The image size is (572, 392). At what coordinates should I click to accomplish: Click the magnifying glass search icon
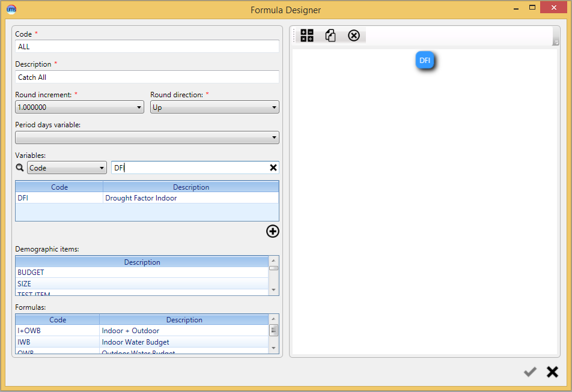pos(20,167)
